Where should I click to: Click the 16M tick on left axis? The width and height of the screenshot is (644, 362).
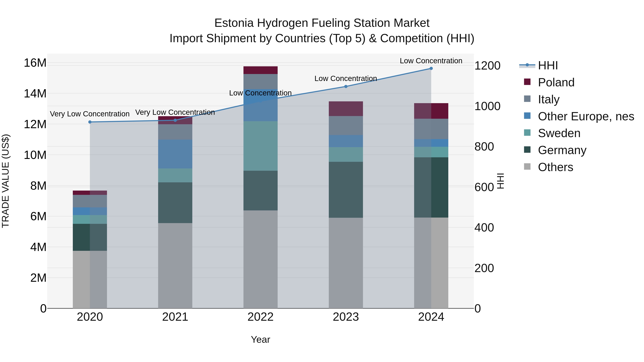pos(35,63)
